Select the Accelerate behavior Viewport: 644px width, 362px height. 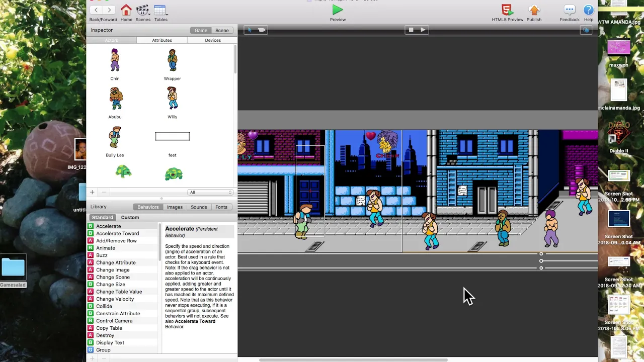point(123,226)
